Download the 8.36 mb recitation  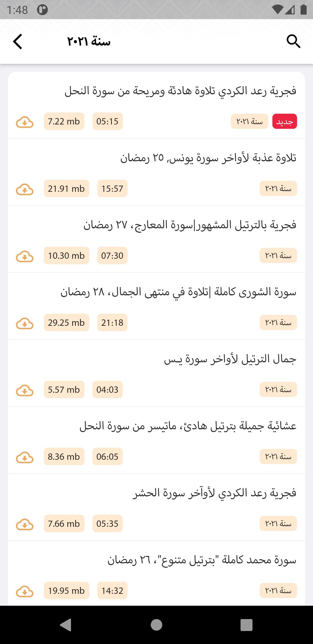pos(25,457)
